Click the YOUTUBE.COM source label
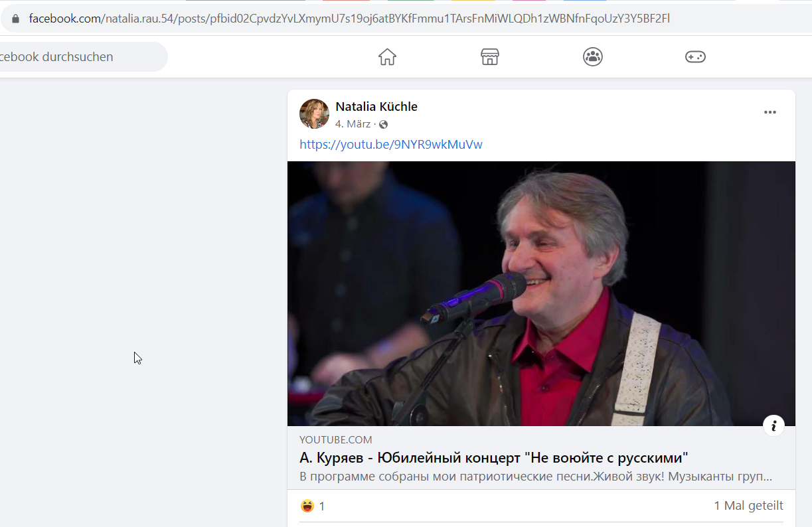The height and width of the screenshot is (527, 812). [x=336, y=439]
